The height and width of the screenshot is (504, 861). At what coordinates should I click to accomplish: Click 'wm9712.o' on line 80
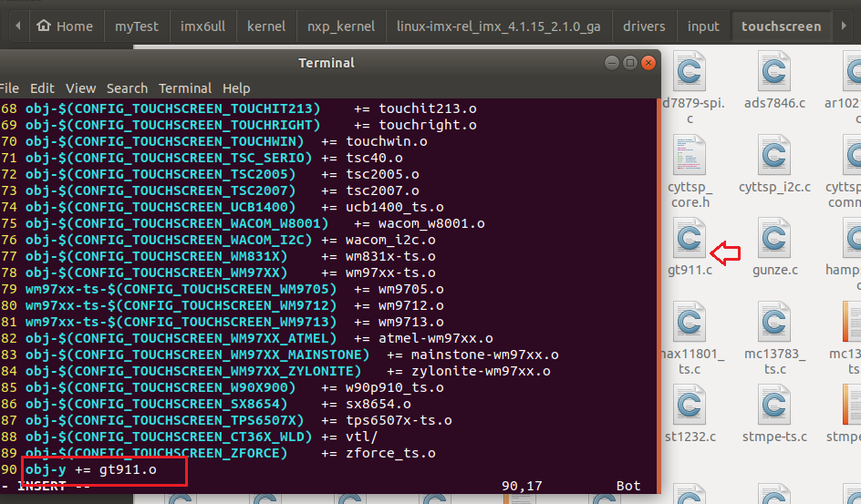click(411, 305)
